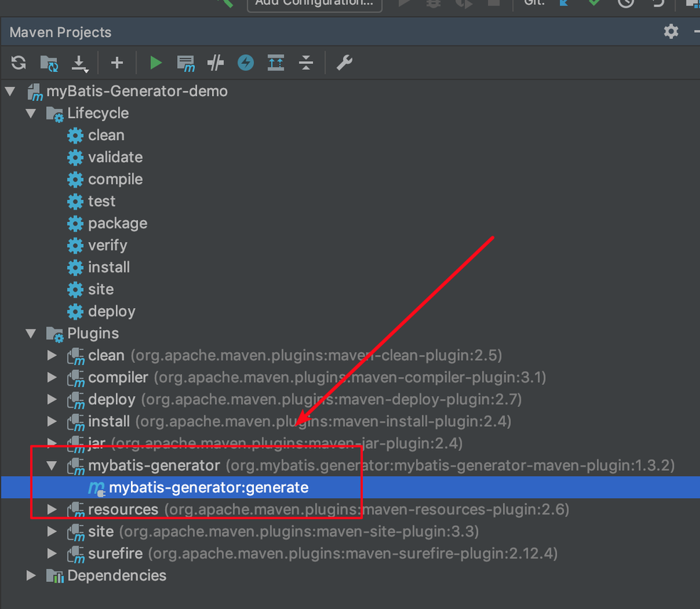
Task: Expand the resources plugin node
Action: tap(52, 509)
